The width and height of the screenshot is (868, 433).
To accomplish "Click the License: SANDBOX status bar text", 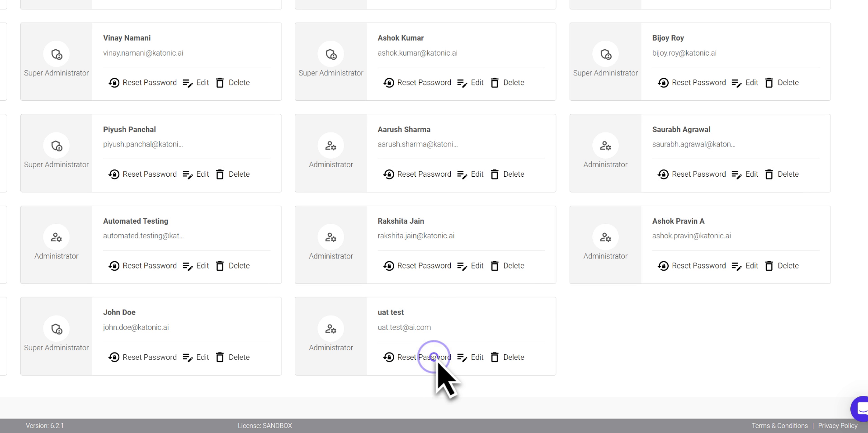I will click(265, 425).
